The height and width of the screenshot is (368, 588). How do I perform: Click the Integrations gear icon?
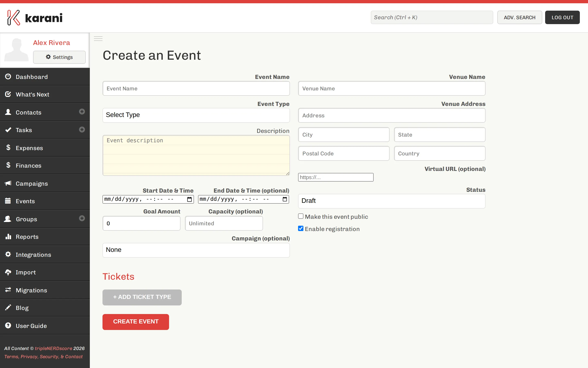click(x=8, y=254)
